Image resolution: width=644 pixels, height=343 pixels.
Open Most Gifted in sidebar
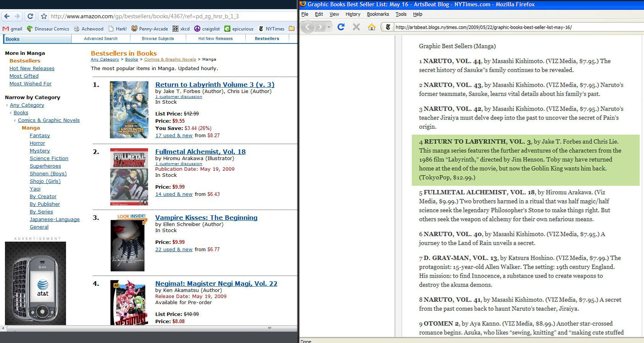24,76
